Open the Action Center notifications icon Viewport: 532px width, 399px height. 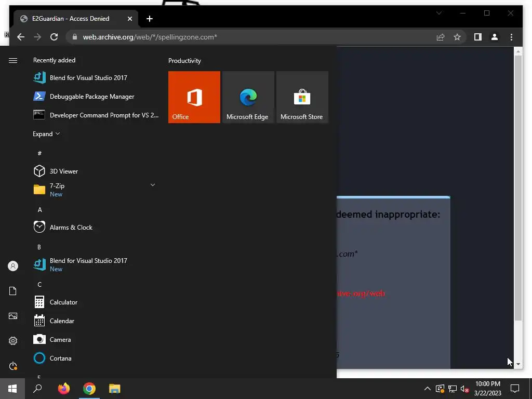pos(515,389)
